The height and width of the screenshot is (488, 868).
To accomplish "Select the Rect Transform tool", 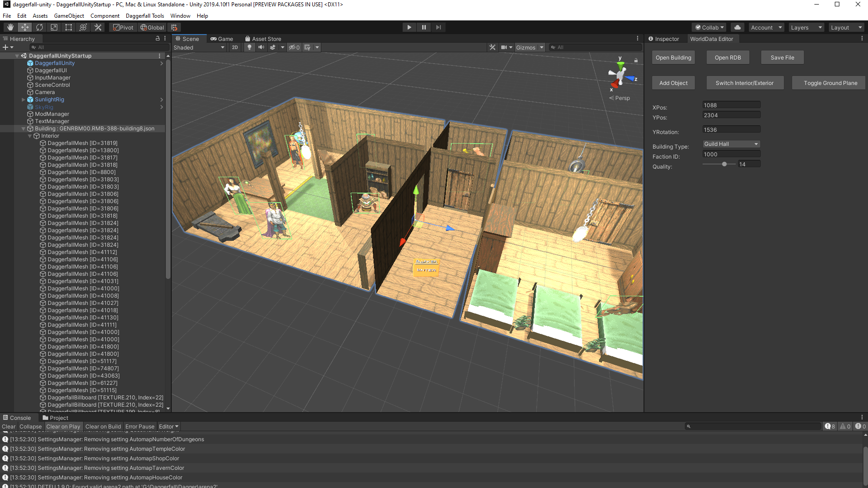I will (x=69, y=27).
